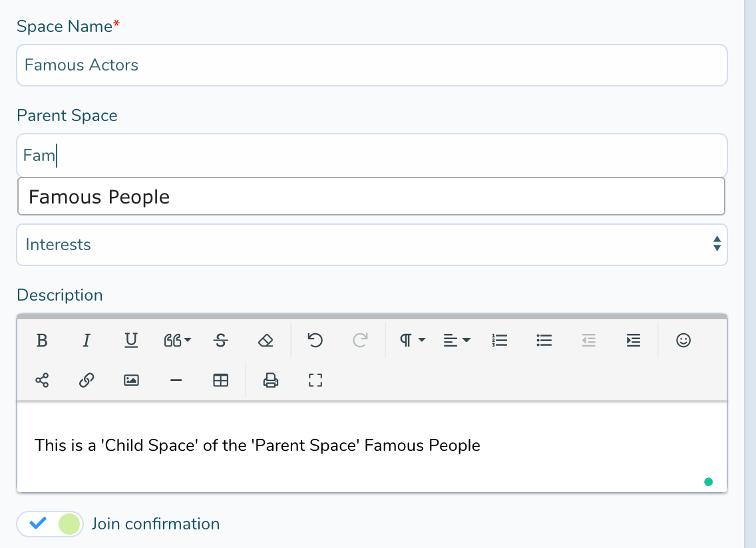Apply italic formatting
The image size is (756, 548).
coord(86,341)
